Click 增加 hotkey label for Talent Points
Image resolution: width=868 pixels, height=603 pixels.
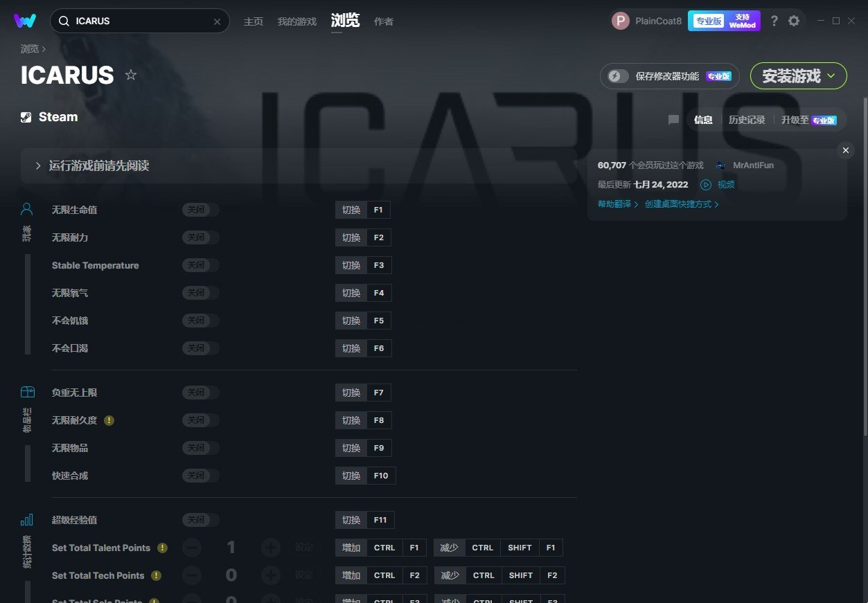pos(351,548)
